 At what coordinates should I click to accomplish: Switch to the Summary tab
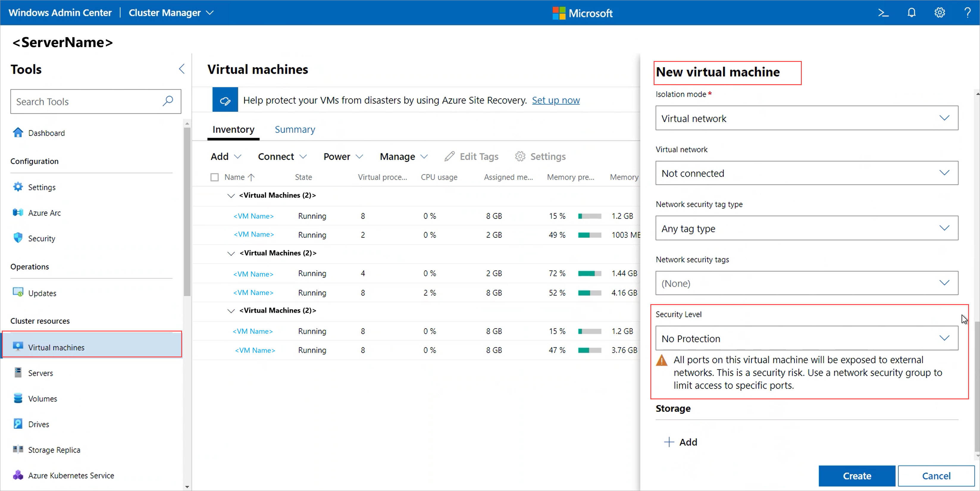(x=295, y=129)
